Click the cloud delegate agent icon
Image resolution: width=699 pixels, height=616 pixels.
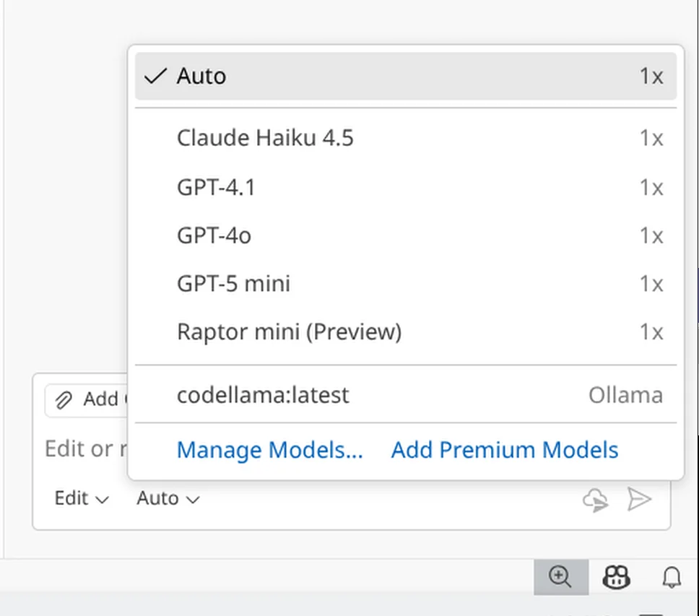pyautogui.click(x=595, y=499)
